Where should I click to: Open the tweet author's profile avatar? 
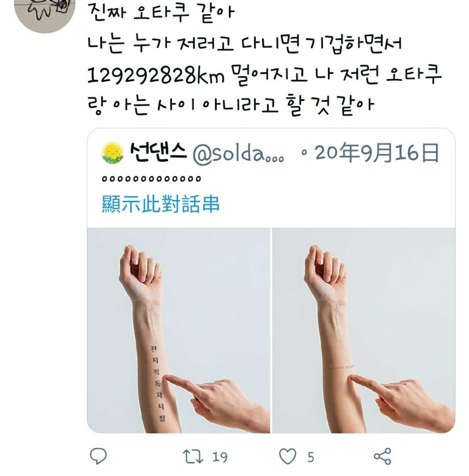coord(45,12)
